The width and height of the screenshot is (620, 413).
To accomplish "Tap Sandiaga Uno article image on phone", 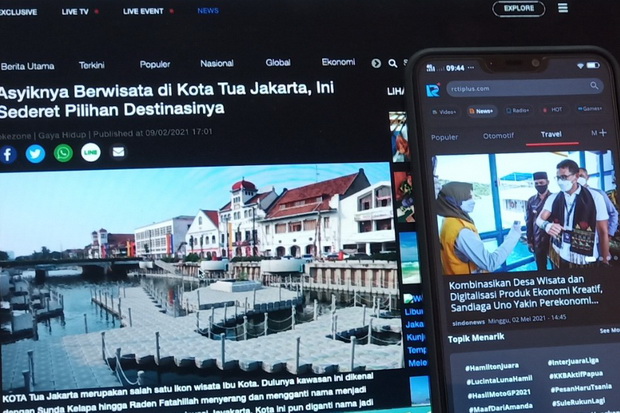I will [526, 214].
